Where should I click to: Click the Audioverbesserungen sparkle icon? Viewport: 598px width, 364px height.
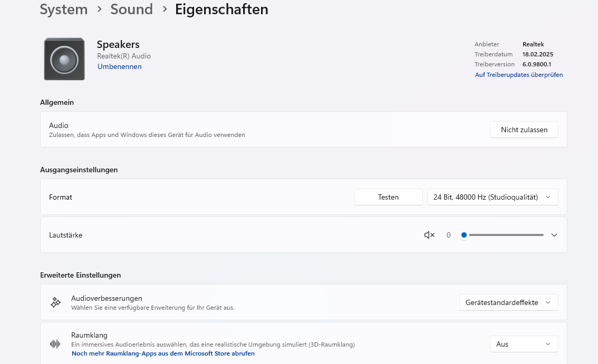[x=56, y=302]
